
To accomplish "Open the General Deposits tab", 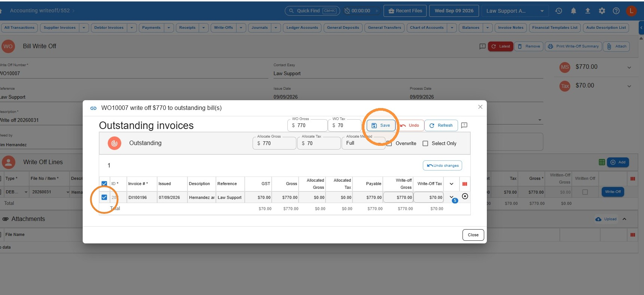I will click(x=343, y=28).
